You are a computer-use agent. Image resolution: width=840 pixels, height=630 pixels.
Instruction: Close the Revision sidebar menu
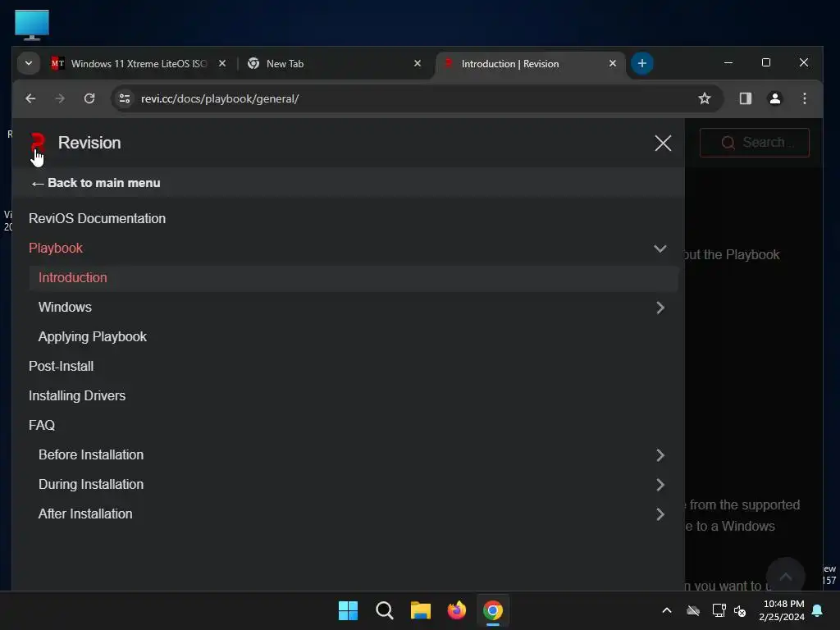(x=663, y=143)
